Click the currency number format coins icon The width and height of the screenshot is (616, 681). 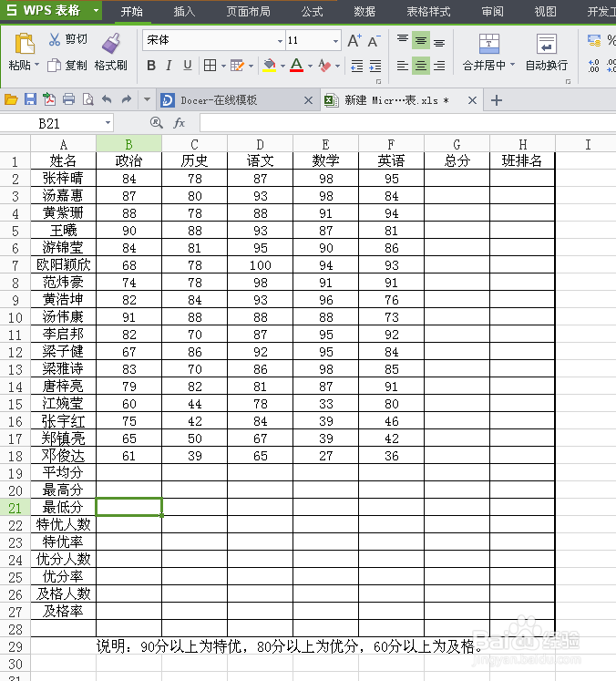[x=594, y=40]
